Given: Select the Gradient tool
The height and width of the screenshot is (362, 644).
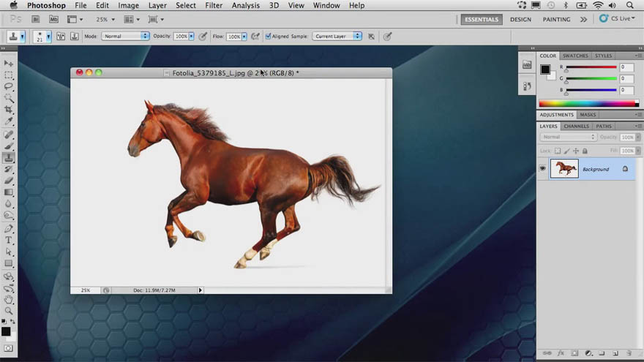Looking at the screenshot, I should (9, 192).
